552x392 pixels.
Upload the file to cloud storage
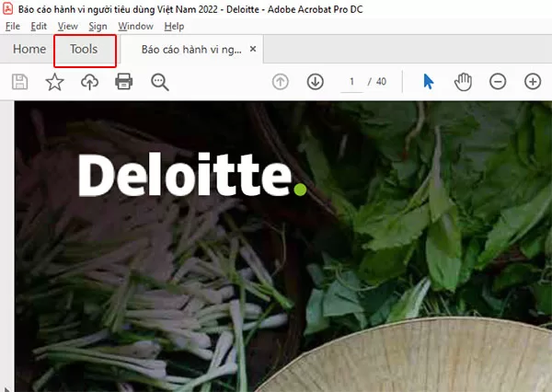click(x=90, y=82)
